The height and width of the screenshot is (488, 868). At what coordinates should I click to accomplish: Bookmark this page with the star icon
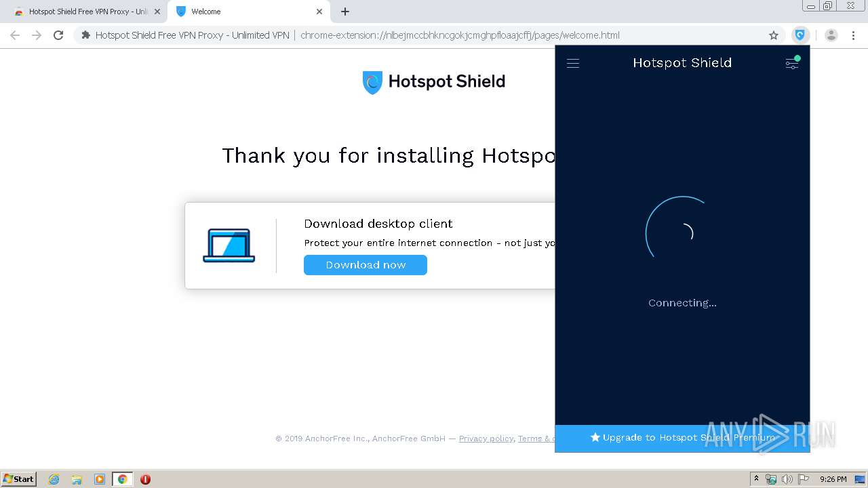pos(774,35)
